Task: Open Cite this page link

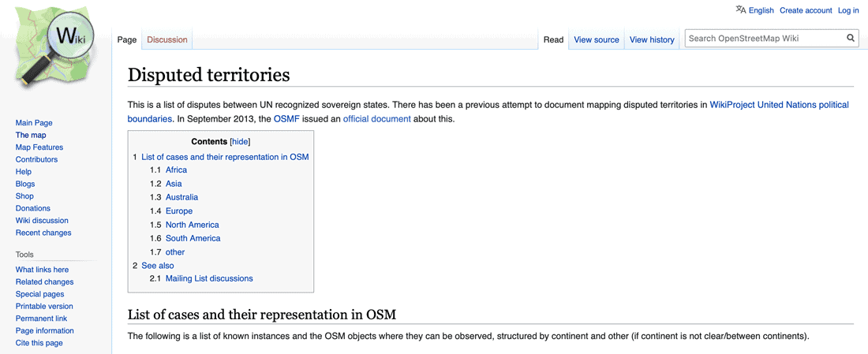Action: tap(39, 342)
